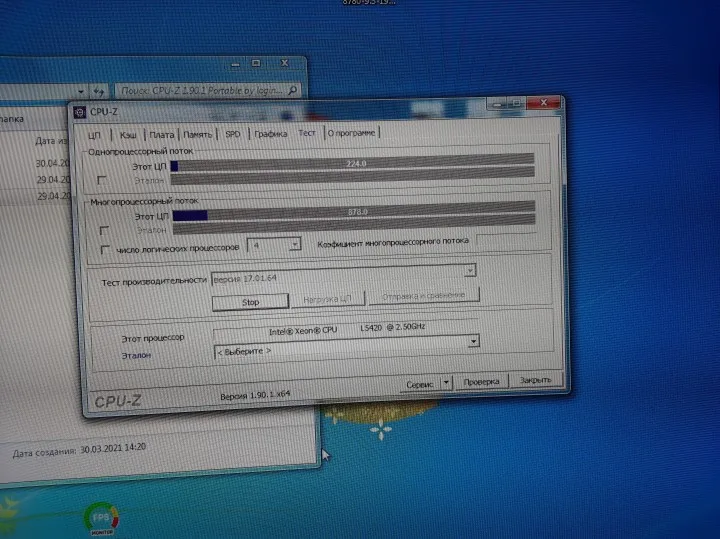Select the Тест tab
The height and width of the screenshot is (539, 720).
[x=307, y=133]
